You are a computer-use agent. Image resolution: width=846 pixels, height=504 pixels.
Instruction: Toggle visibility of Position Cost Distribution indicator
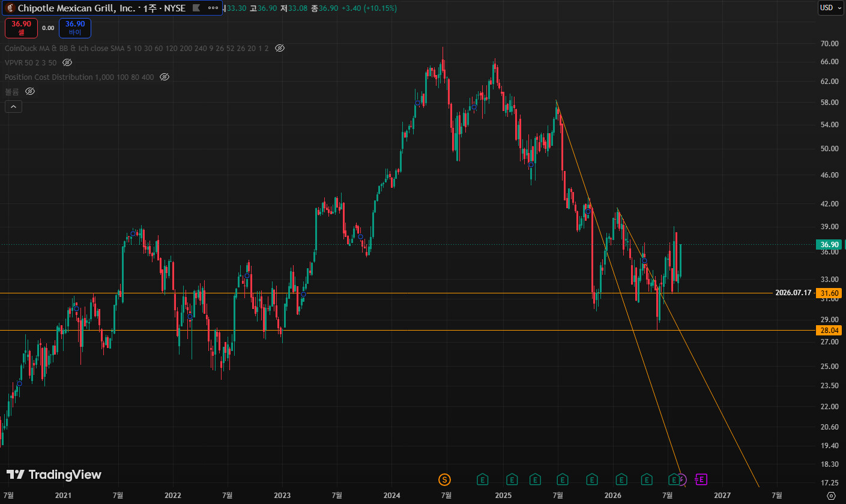click(165, 77)
